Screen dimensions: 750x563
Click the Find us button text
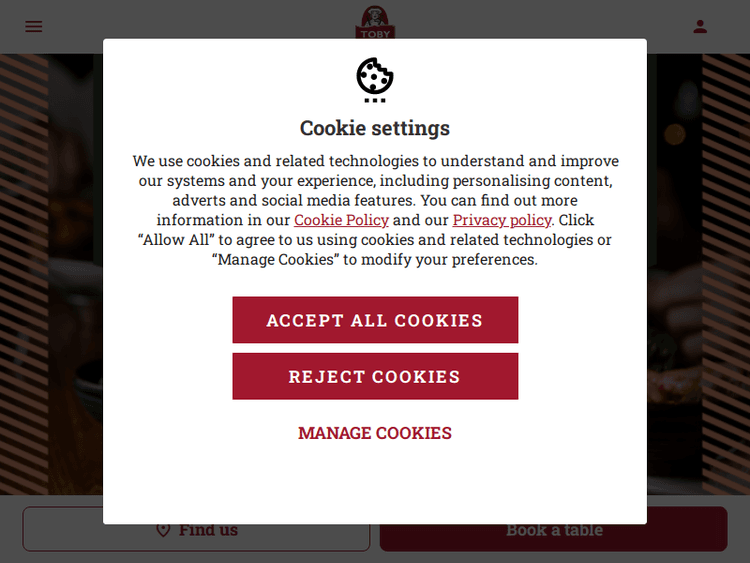[x=208, y=530]
